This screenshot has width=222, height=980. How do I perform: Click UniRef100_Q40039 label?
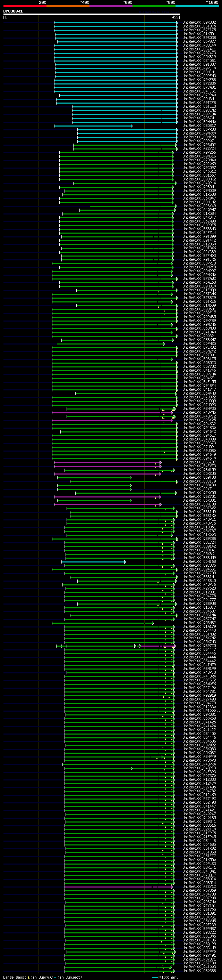[199, 439]
